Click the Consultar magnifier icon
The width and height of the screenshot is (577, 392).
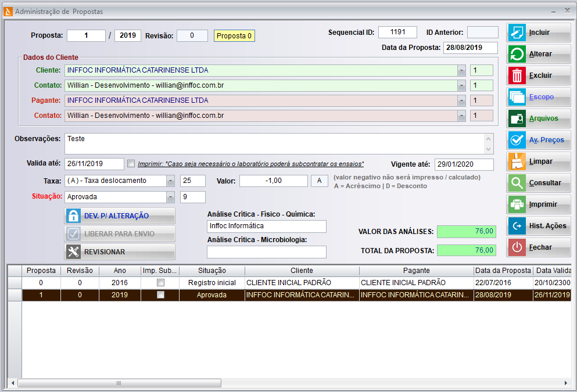(x=517, y=183)
